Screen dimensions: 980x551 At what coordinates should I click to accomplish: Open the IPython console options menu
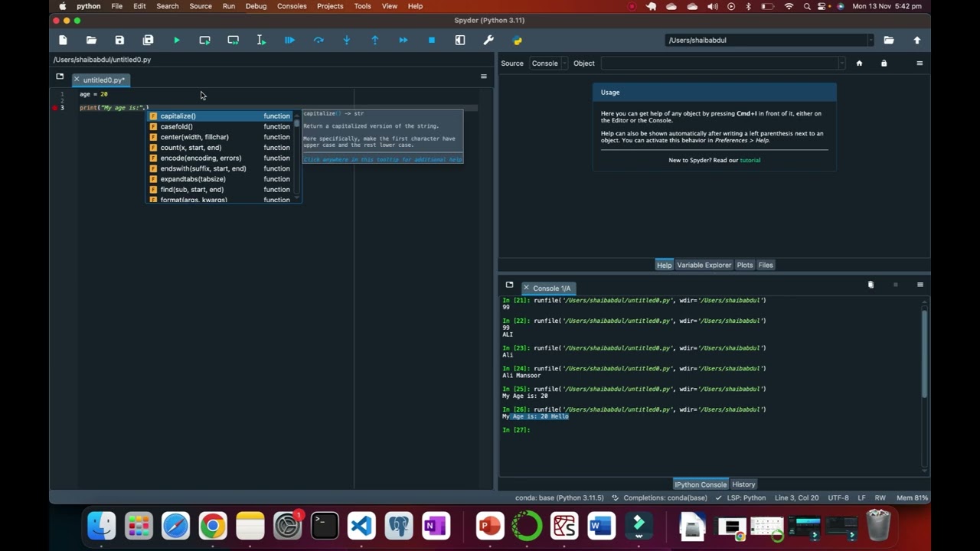(920, 285)
